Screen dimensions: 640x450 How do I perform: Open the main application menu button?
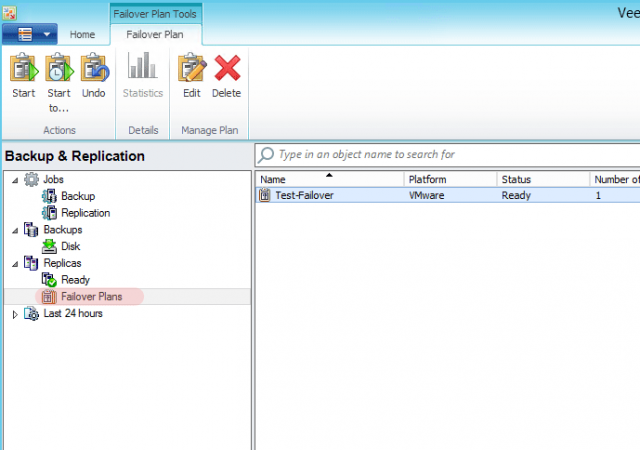coord(28,34)
